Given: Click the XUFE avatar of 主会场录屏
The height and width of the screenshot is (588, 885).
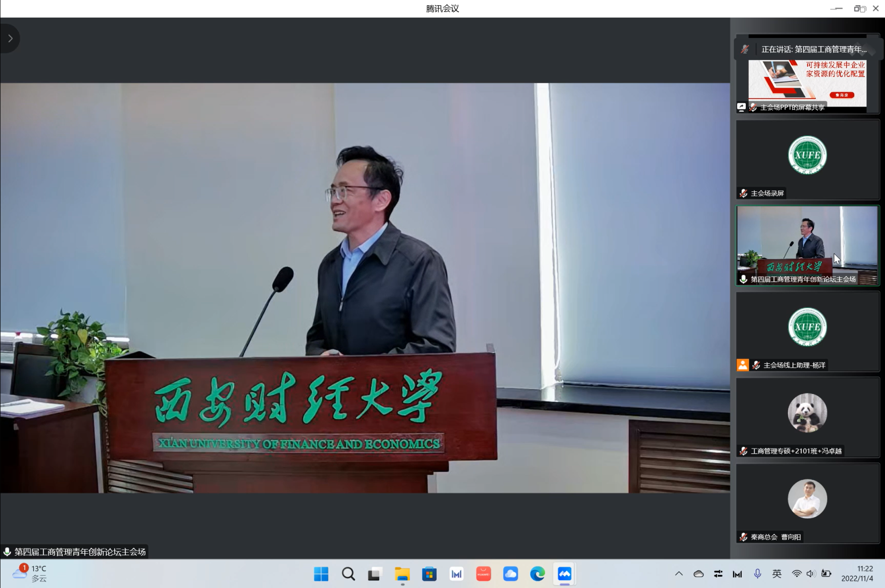Looking at the screenshot, I should [x=807, y=155].
